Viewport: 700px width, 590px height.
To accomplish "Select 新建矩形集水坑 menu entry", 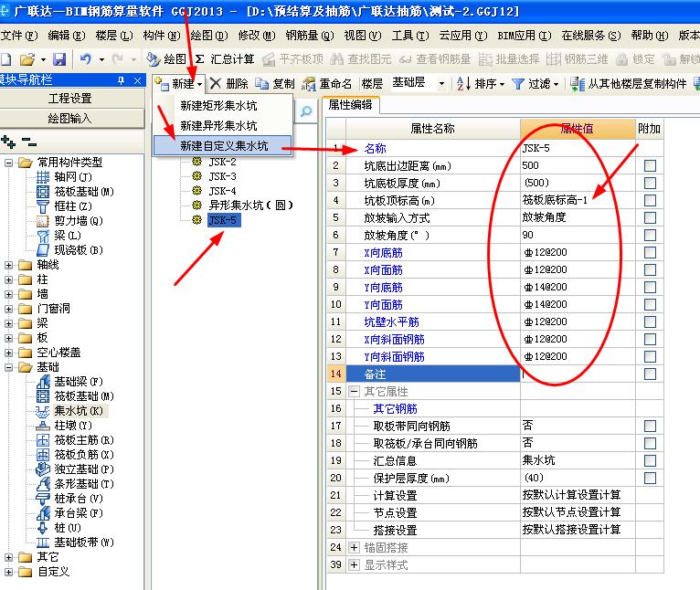I will click(218, 106).
